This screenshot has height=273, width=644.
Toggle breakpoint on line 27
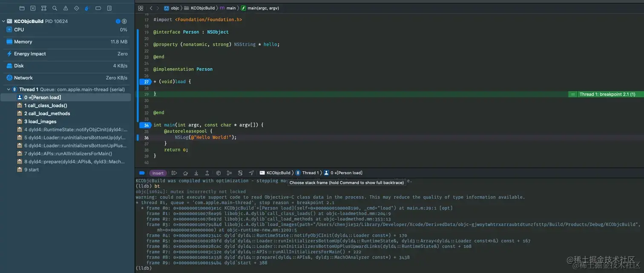146,81
